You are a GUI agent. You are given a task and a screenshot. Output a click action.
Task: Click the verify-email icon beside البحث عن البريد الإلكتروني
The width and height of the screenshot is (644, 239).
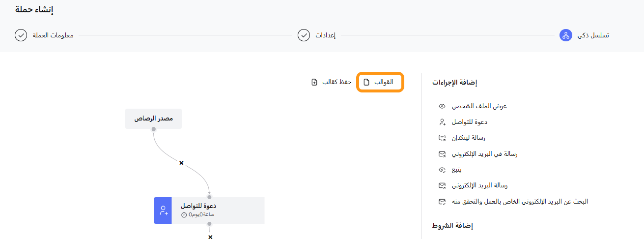[x=442, y=202]
